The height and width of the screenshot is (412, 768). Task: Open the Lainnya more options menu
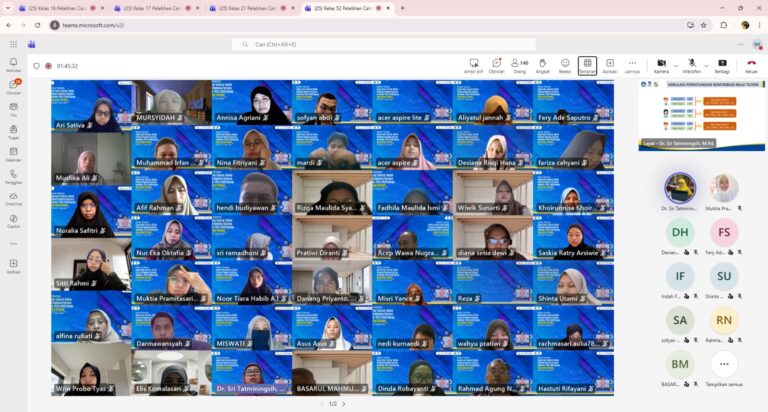632,65
